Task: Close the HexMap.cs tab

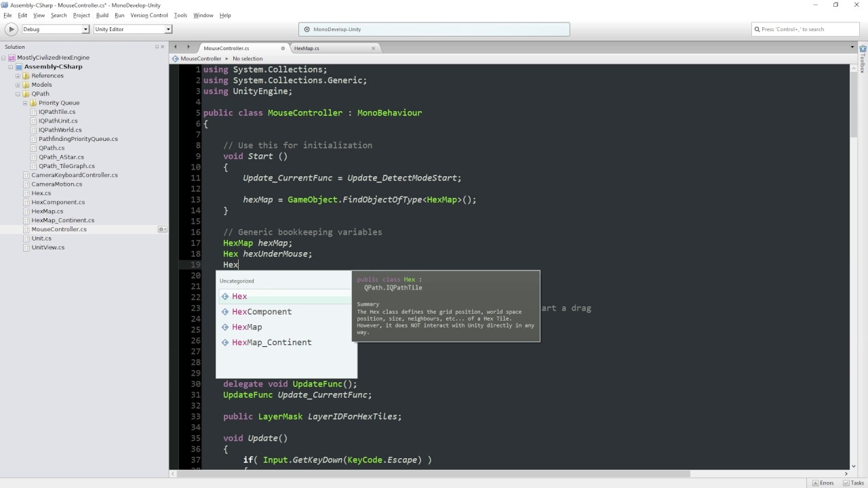Action: click(x=373, y=48)
